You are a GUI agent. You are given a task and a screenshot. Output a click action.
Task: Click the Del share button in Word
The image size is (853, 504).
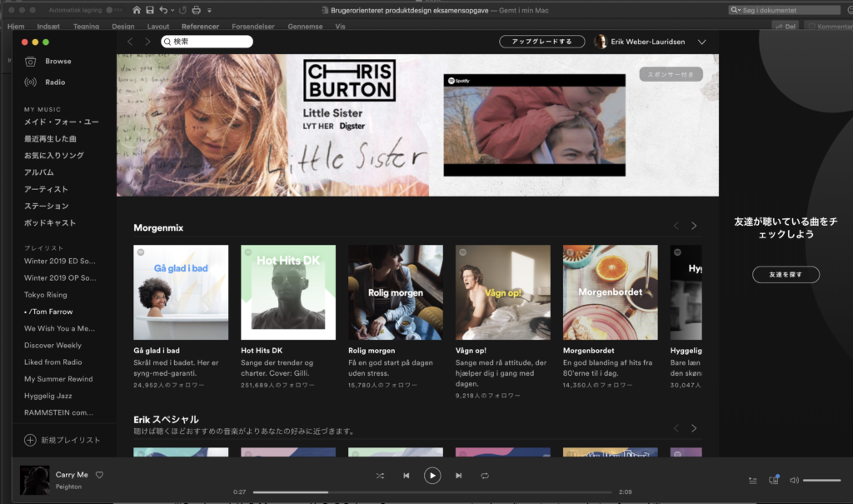(x=786, y=26)
